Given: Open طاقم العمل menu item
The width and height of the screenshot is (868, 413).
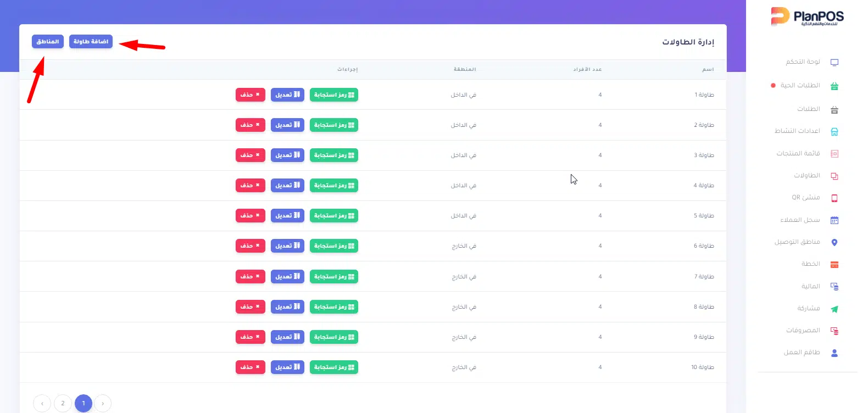Looking at the screenshot, I should [x=802, y=352].
